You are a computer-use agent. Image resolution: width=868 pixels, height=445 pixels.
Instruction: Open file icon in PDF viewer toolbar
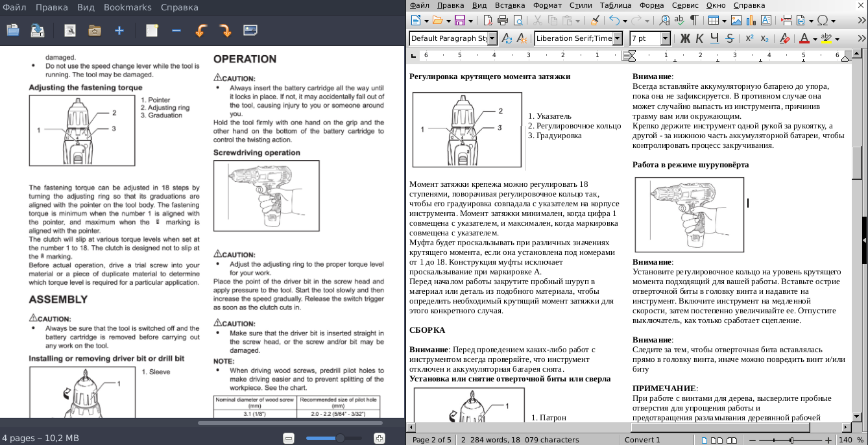(x=13, y=30)
